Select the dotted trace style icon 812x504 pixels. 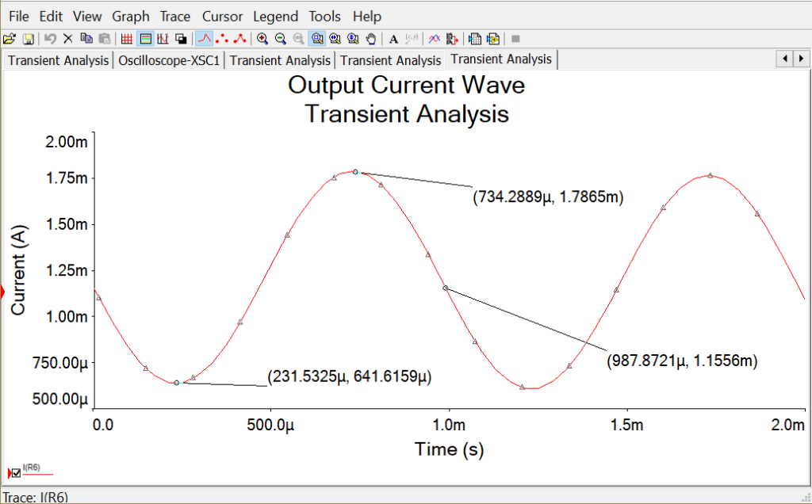tap(221, 38)
